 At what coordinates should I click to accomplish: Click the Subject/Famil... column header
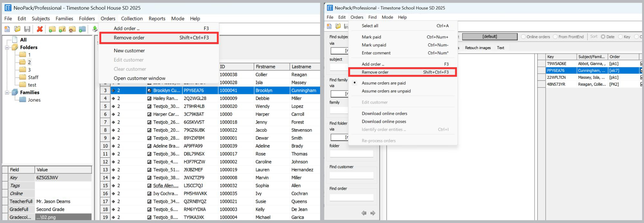(592, 57)
